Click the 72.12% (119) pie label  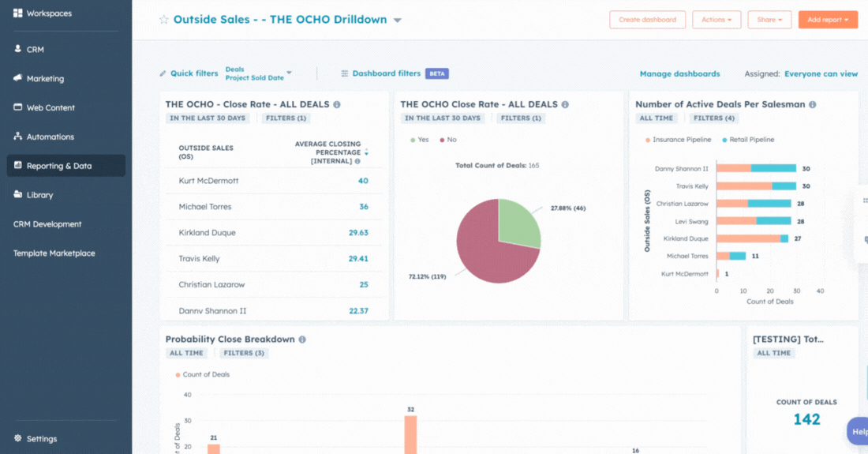point(428,276)
